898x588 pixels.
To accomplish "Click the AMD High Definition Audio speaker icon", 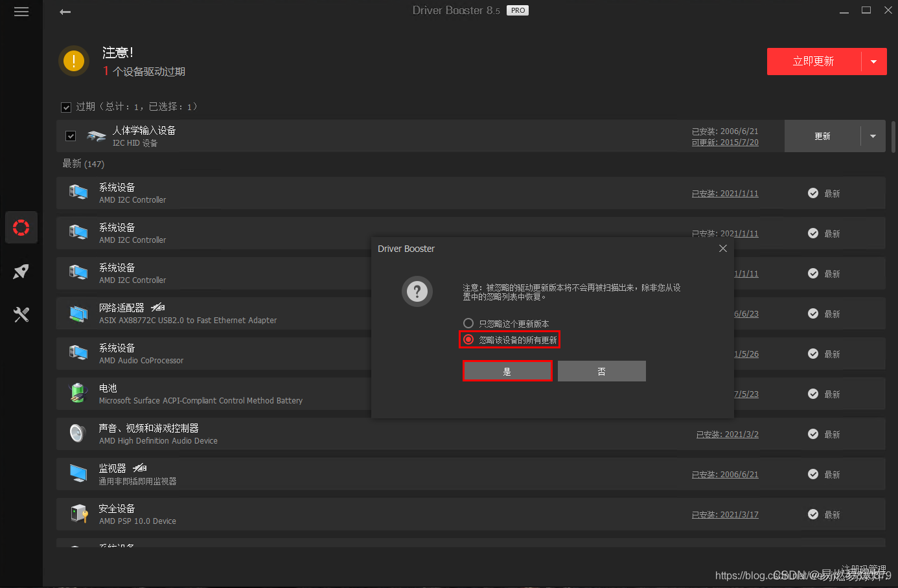I will [78, 433].
